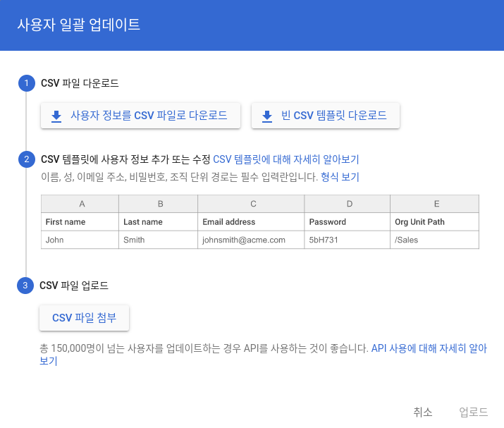
Task: Click the Smith sample cell
Action: [x=159, y=240]
